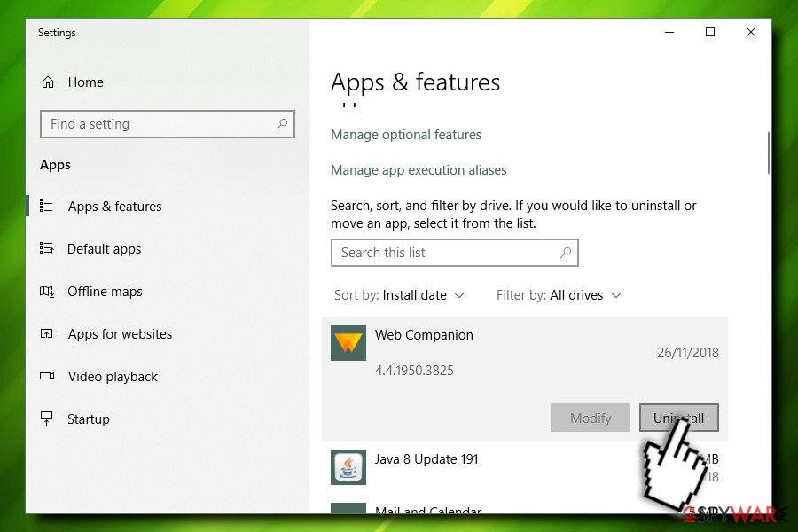Click the Java 8 Update app icon
The height and width of the screenshot is (532, 798).
[x=348, y=467]
